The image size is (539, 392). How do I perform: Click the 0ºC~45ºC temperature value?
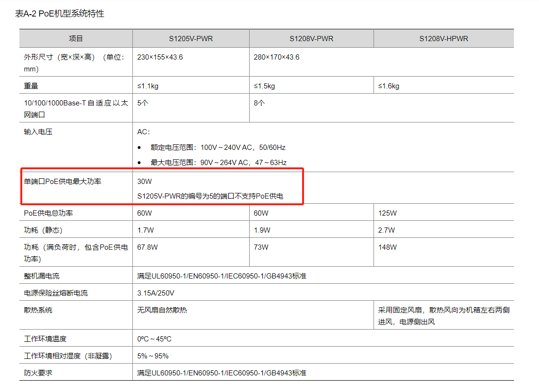[x=154, y=339]
